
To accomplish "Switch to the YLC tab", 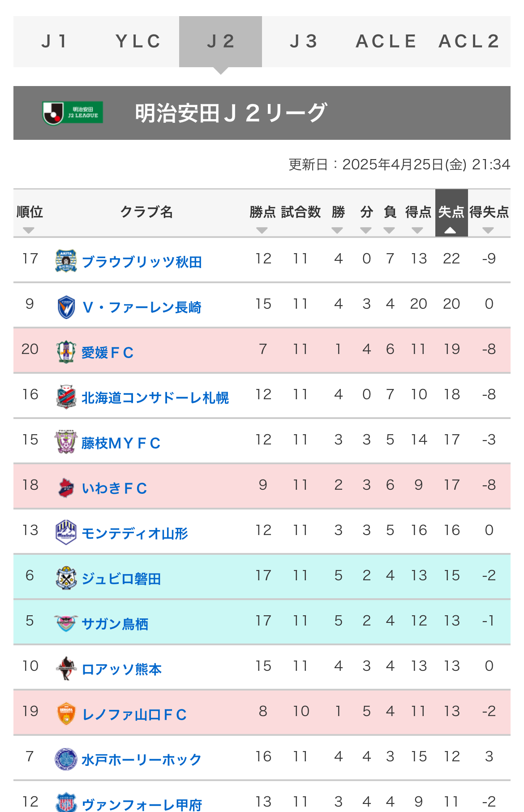I will pyautogui.click(x=138, y=42).
